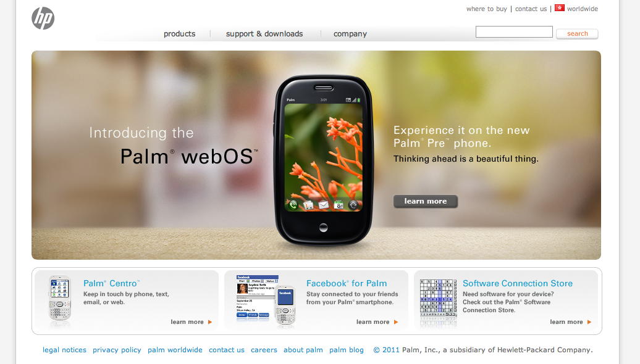
Task: Open the products menu
Action: pyautogui.click(x=180, y=34)
